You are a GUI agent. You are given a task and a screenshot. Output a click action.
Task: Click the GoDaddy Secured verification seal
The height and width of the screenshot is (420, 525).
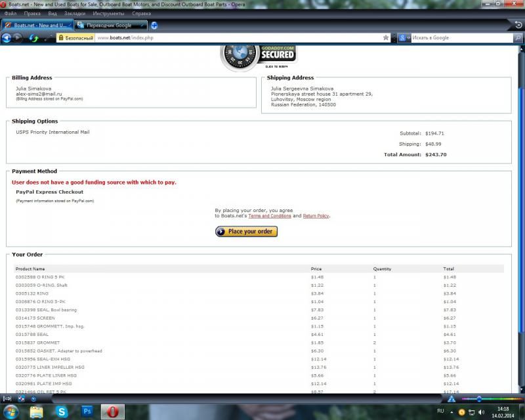tap(258, 55)
